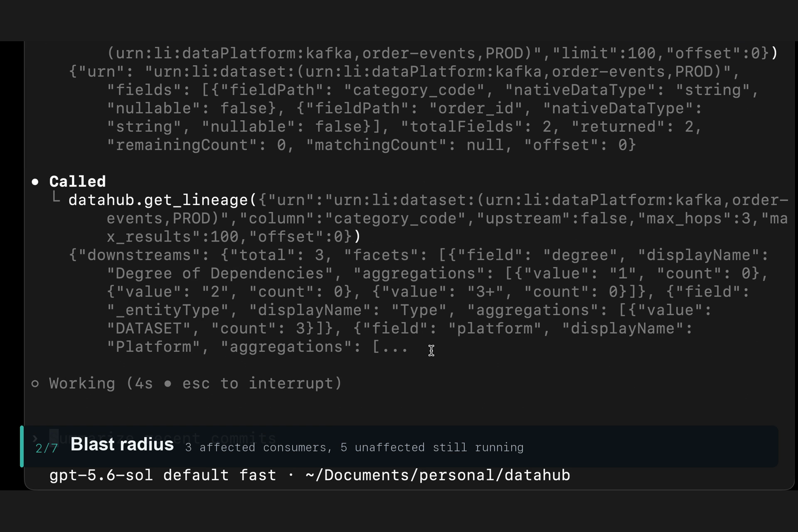Click the hollow circle spinner beside Working
This screenshot has height=532, width=798.
[x=35, y=383]
